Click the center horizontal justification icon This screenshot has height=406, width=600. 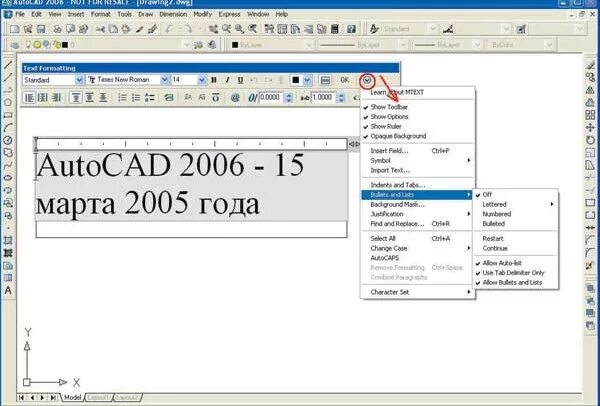[x=42, y=98]
